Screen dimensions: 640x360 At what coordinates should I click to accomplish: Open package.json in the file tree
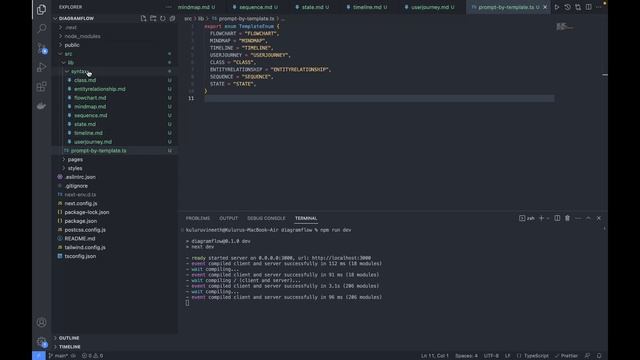click(80, 221)
